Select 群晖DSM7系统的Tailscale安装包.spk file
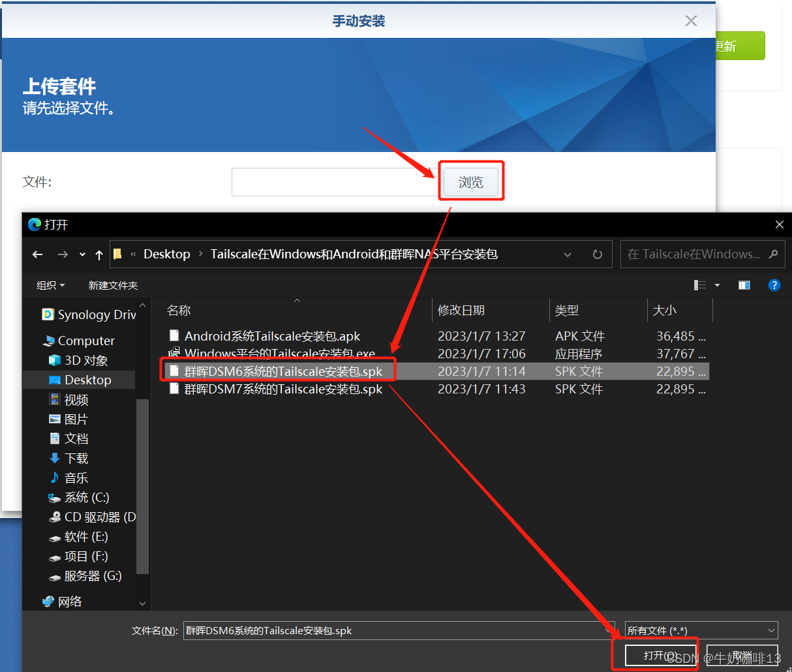Image resolution: width=792 pixels, height=672 pixels. tap(283, 389)
